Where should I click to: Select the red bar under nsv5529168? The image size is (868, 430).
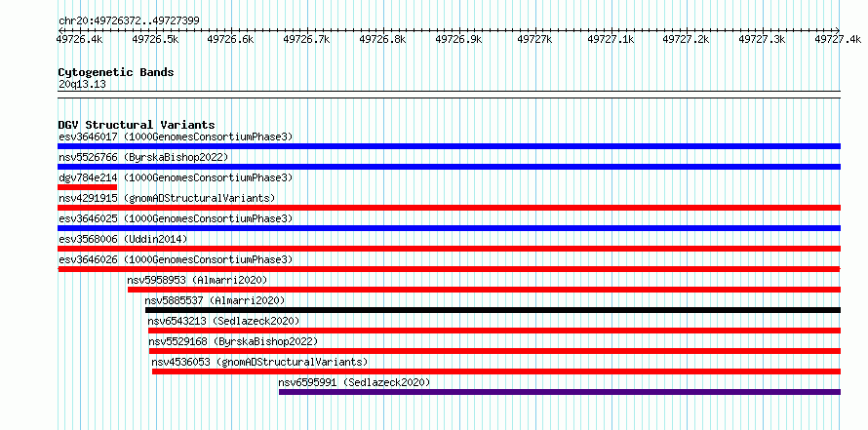click(494, 351)
